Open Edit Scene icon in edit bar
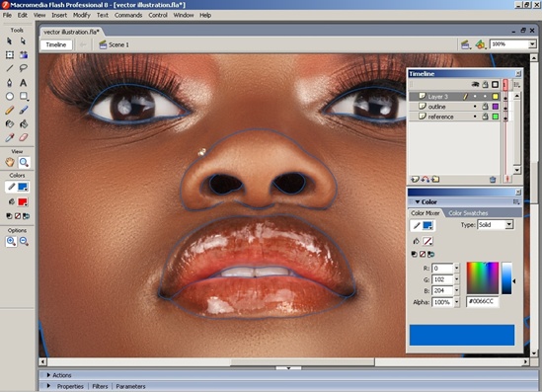The width and height of the screenshot is (542, 392). [x=465, y=44]
